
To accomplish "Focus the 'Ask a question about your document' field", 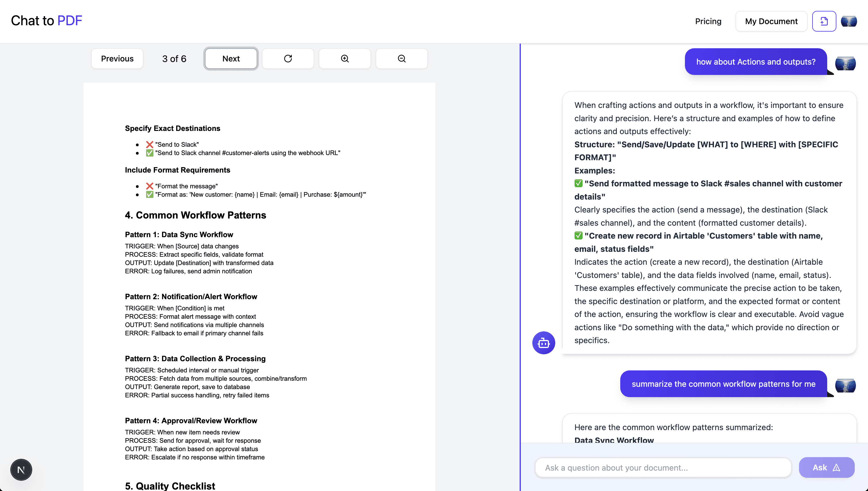I will click(663, 467).
